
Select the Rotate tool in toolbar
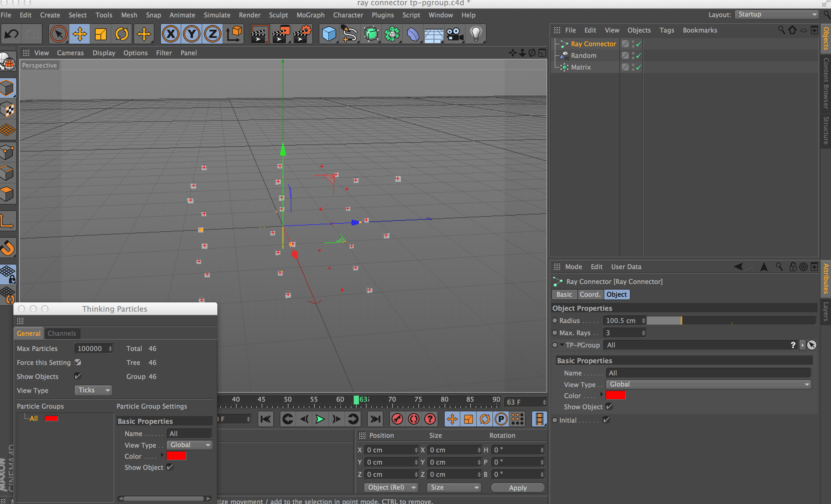122,34
